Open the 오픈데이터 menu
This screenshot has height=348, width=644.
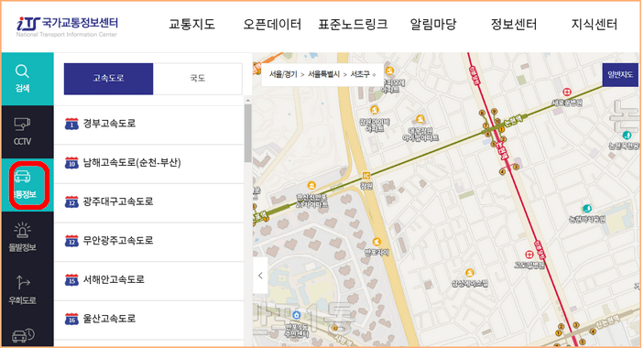272,24
